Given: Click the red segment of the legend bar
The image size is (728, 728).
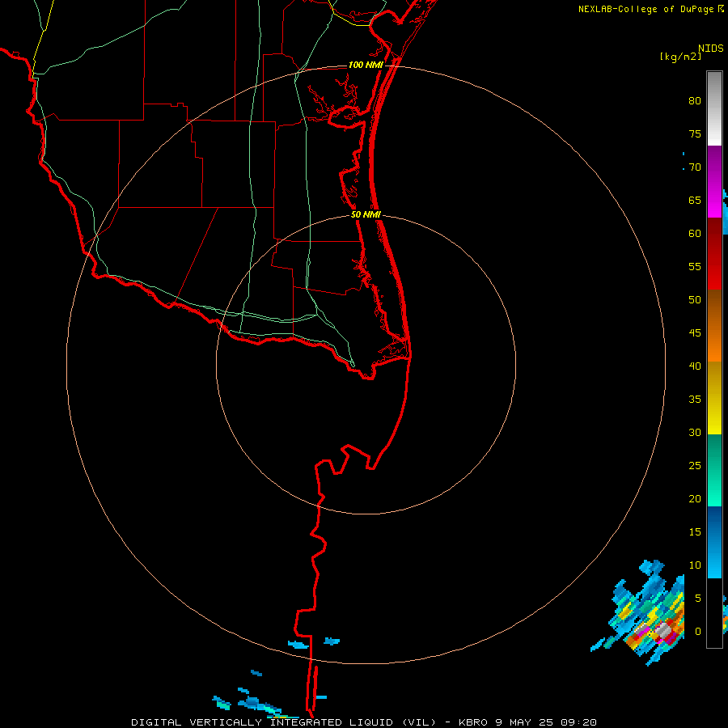Looking at the screenshot, I should tap(714, 253).
